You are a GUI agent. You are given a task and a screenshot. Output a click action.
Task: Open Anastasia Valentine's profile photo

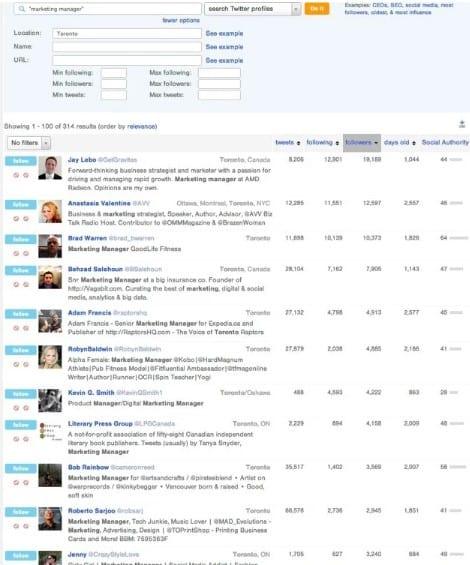tap(50, 212)
